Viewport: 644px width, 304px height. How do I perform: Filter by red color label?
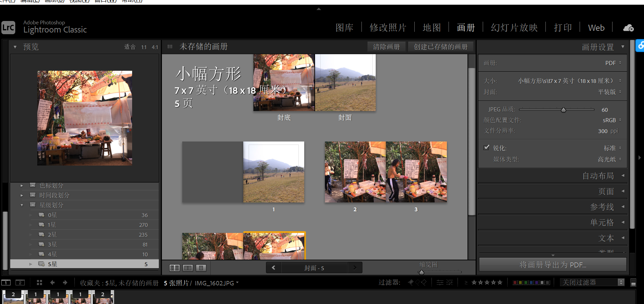coord(515,283)
